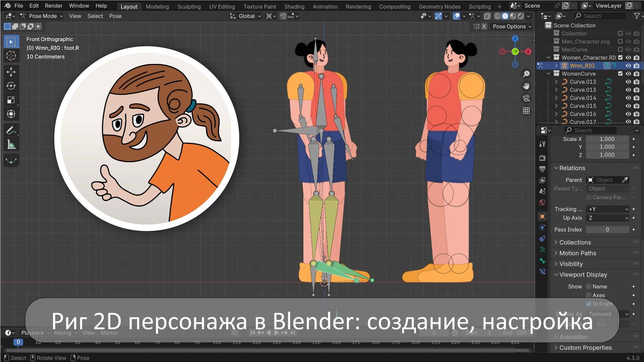Image resolution: width=644 pixels, height=362 pixels.
Task: Select the Annotate tool
Action: (11, 130)
